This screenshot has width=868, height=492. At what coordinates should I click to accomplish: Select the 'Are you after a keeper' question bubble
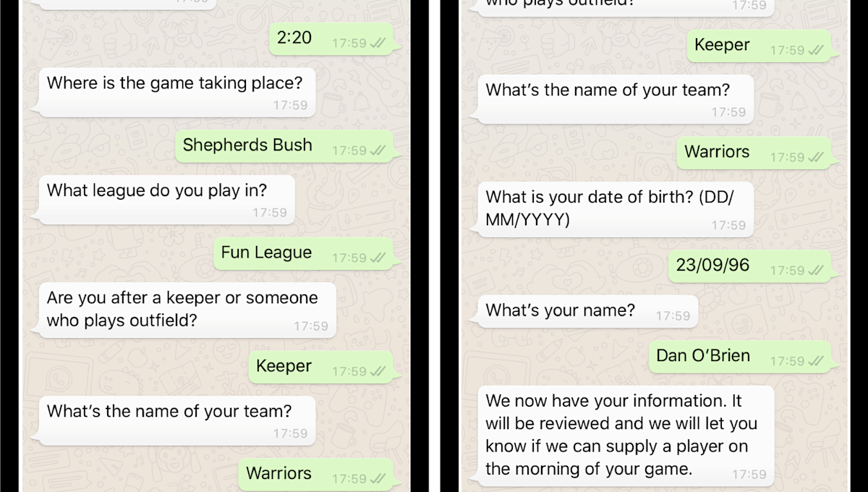(187, 310)
